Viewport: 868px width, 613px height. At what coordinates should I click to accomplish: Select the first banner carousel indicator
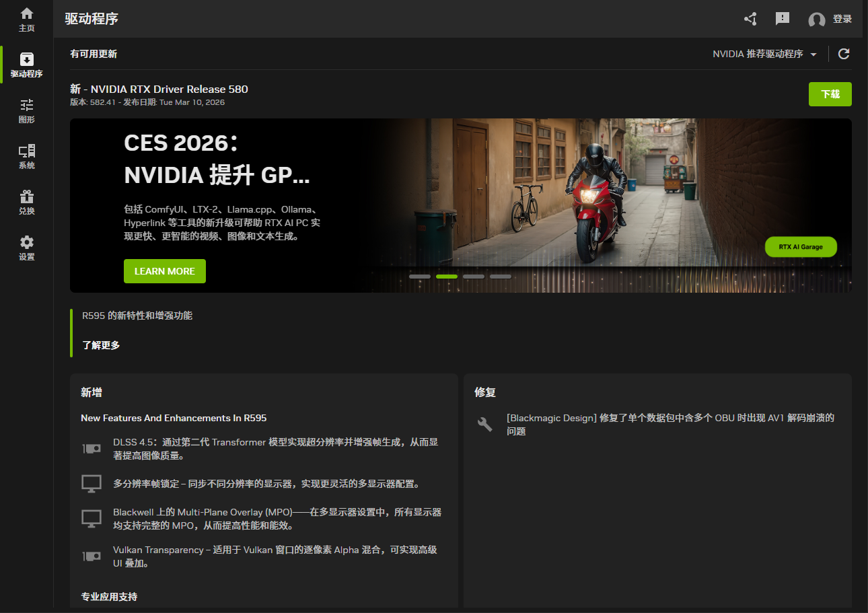(x=420, y=277)
